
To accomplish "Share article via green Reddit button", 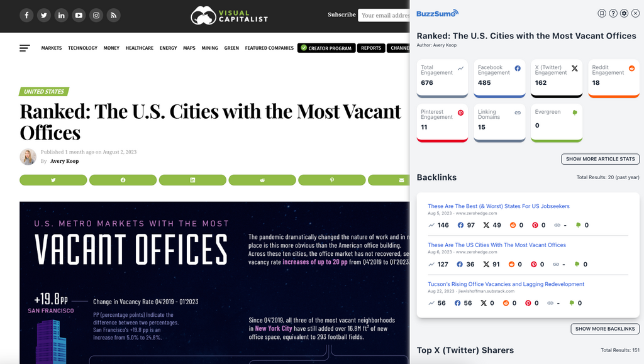I will pyautogui.click(x=262, y=180).
